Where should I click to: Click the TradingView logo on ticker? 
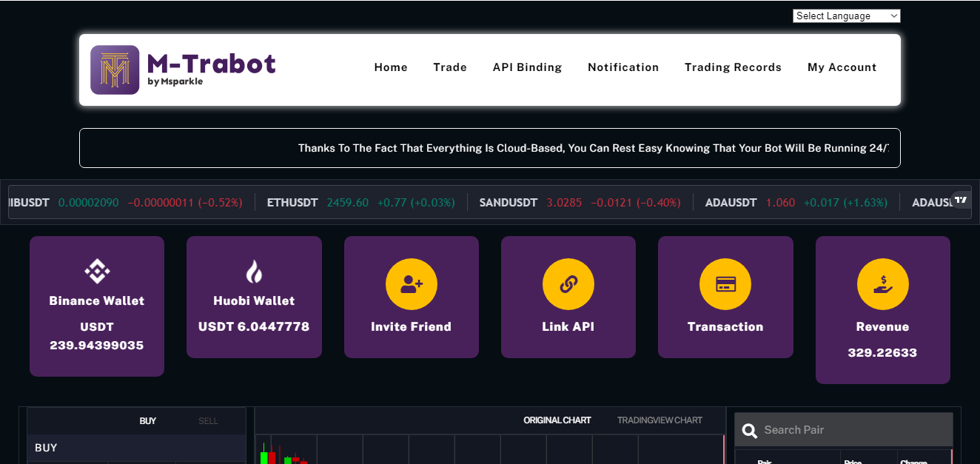(961, 200)
